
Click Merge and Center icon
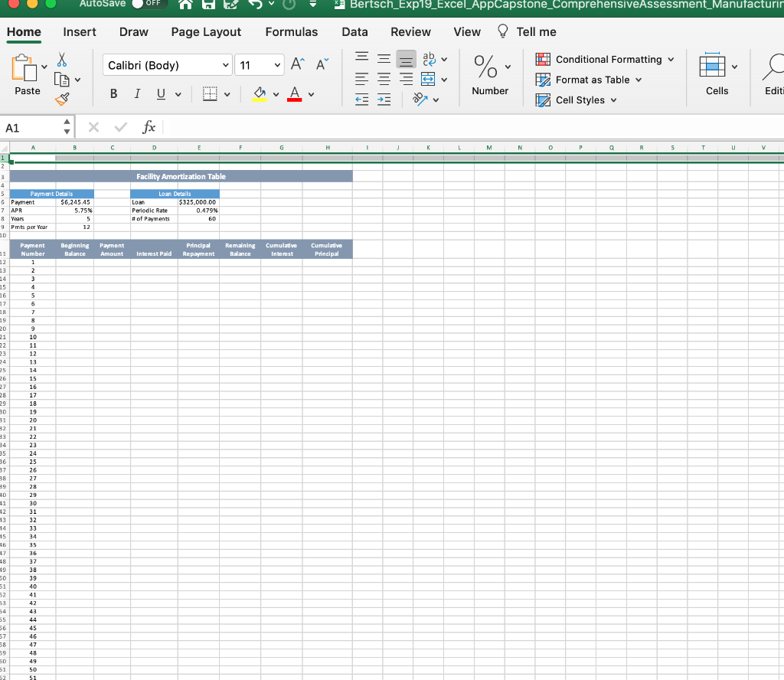pyautogui.click(x=428, y=79)
